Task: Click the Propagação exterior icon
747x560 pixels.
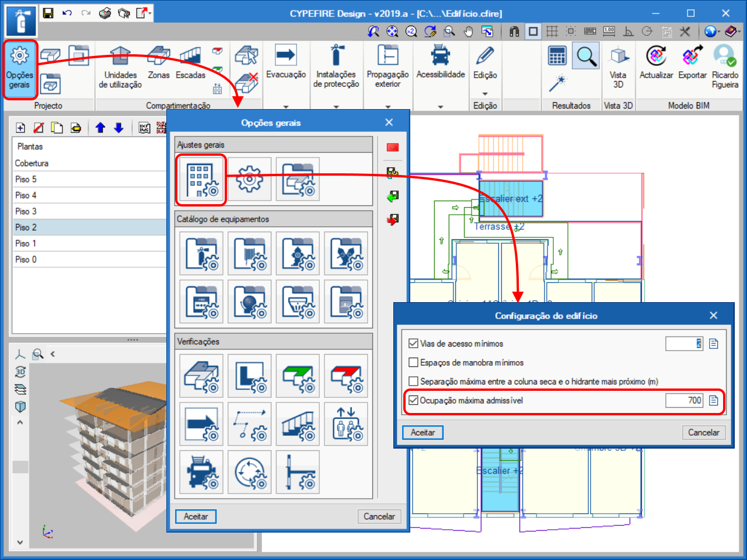Action: pyautogui.click(x=388, y=55)
